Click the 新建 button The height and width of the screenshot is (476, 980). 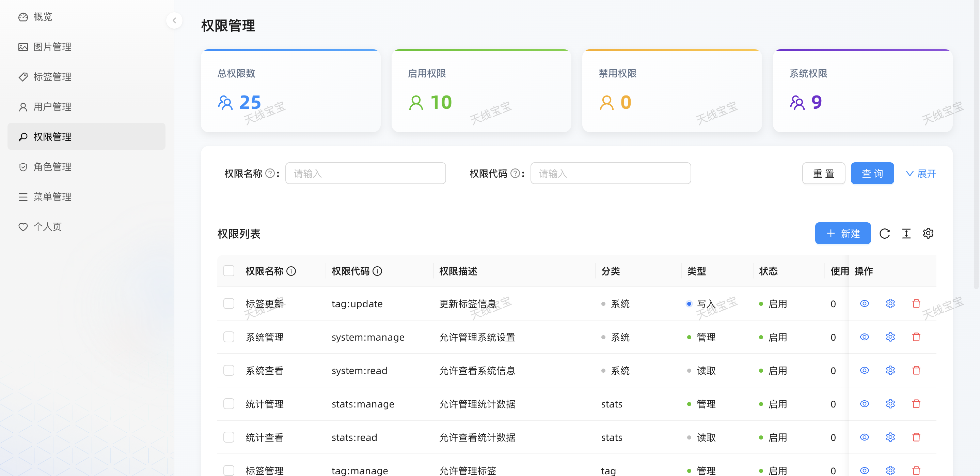[842, 234]
